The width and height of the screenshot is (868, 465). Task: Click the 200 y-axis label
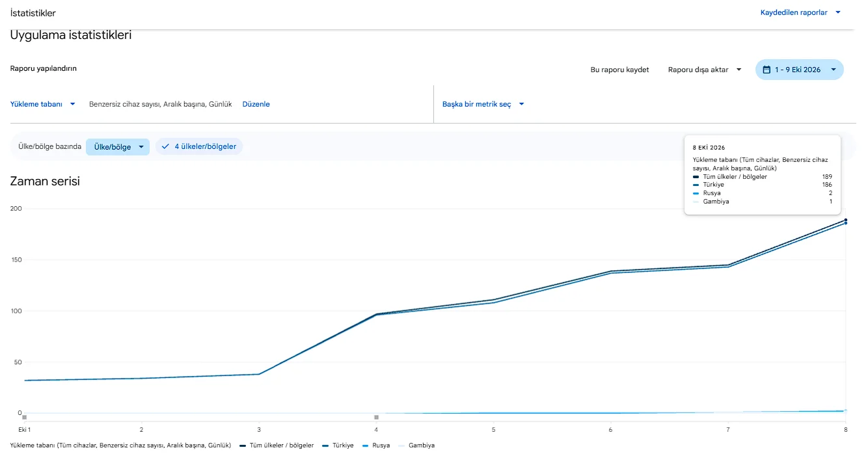[16, 209]
